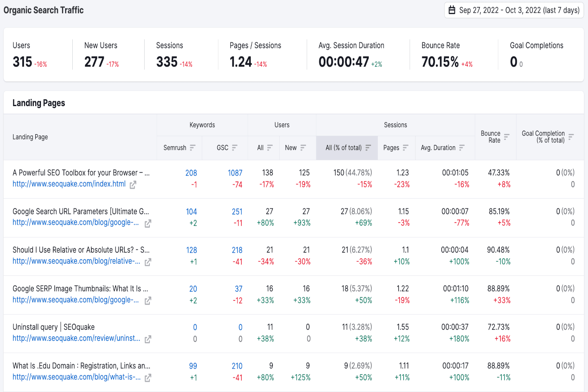Viewport: 588px width, 392px height.
Task: Click GSC keyword count 37
Action: click(x=238, y=289)
